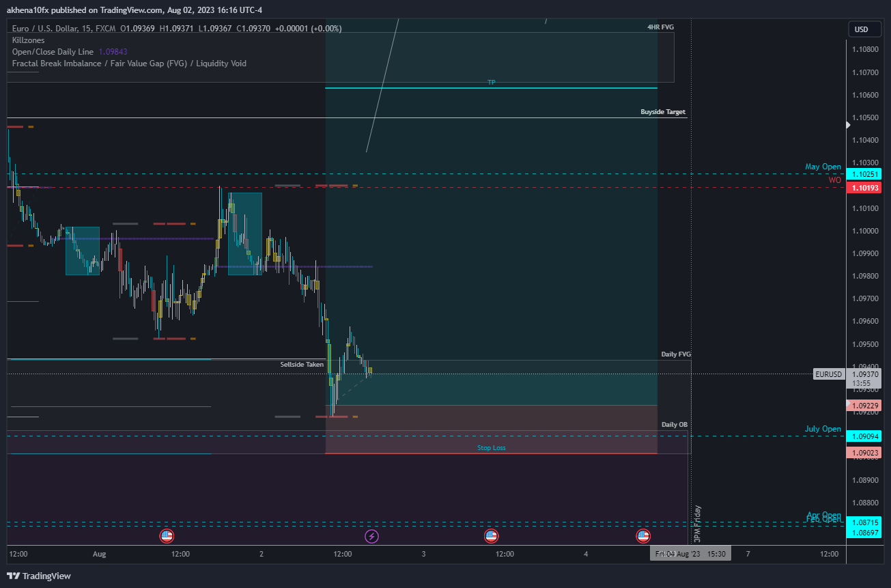Click the 1.09094 July Open price tag
Screen dimensions: 891x588
point(864,436)
